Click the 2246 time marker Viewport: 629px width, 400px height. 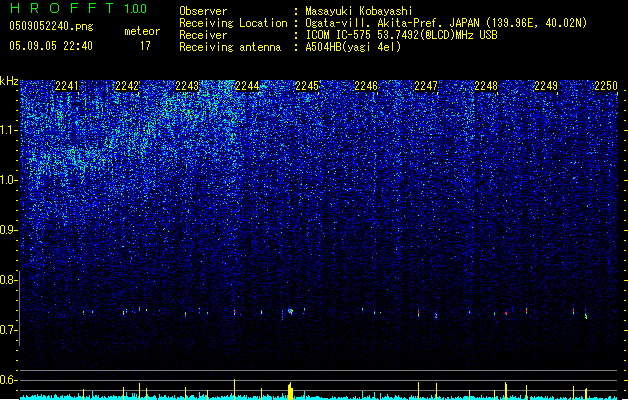click(366, 86)
